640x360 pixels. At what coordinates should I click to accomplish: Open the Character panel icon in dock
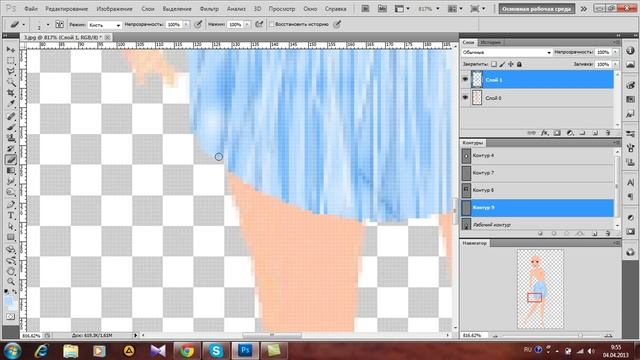[631, 182]
